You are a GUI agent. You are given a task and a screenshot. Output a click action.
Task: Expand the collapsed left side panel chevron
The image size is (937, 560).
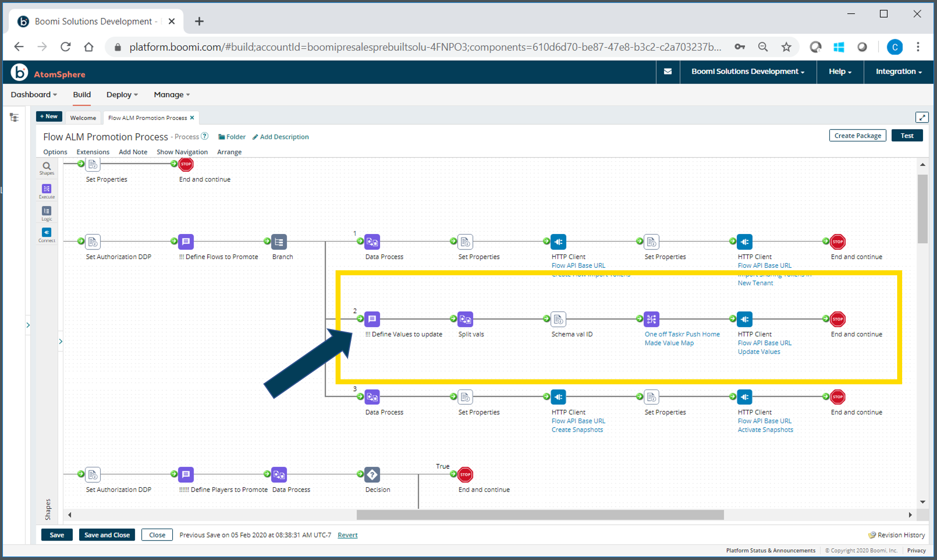tap(28, 325)
